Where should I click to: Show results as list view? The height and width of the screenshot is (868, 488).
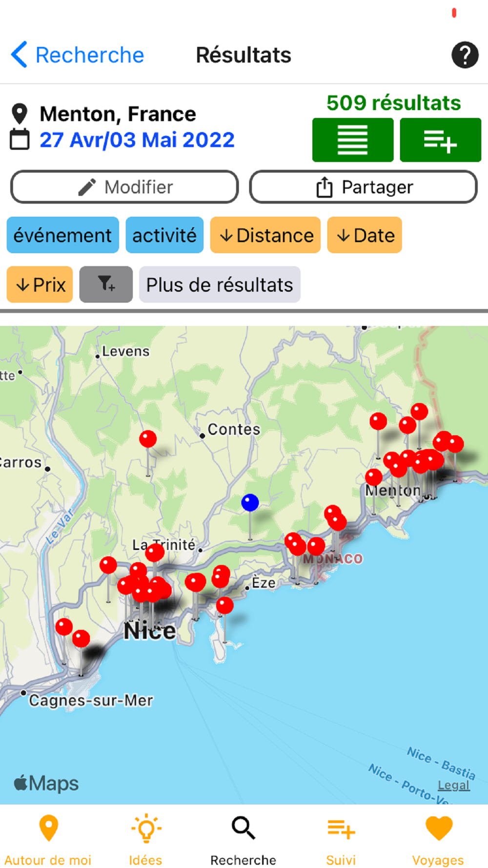pos(353,140)
